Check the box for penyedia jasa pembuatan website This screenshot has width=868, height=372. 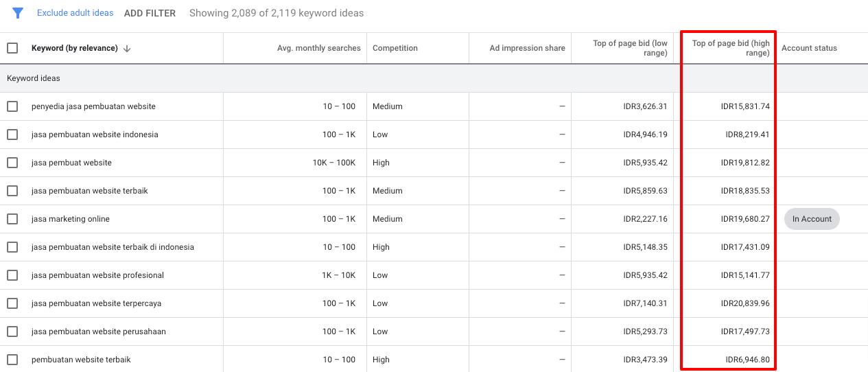pos(12,106)
